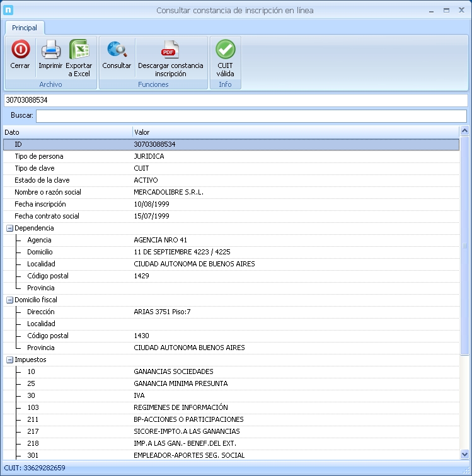Collapse the Dependencia tree group
Viewport: 472px width, 476px height.
point(9,228)
